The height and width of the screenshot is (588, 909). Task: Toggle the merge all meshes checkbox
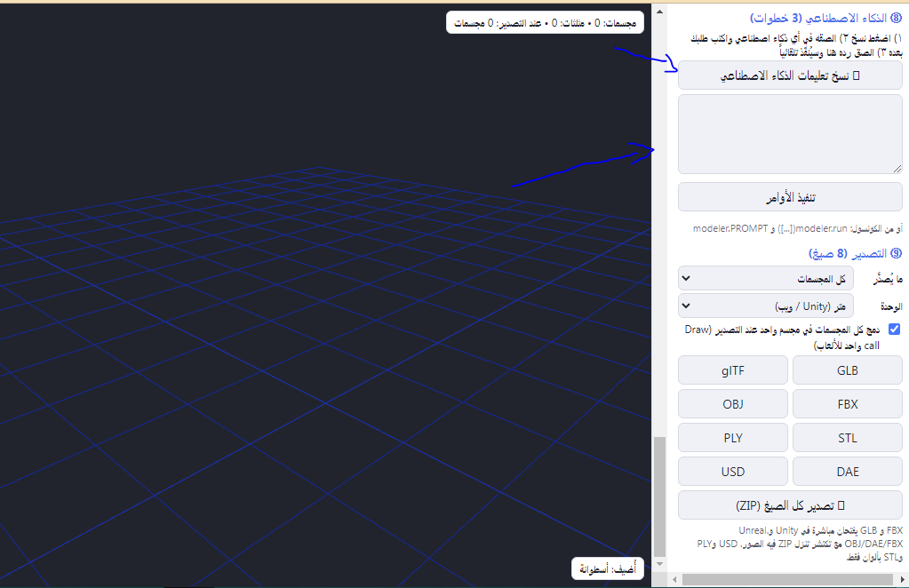894,329
